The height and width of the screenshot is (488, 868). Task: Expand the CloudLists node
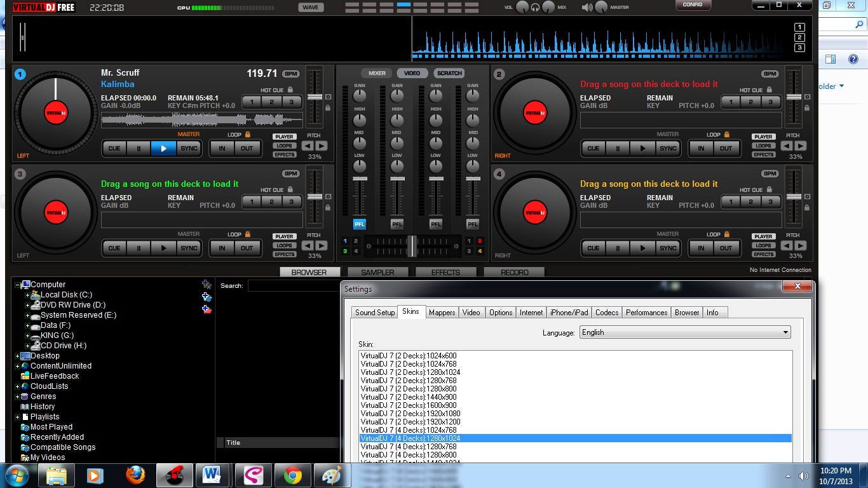(17, 386)
